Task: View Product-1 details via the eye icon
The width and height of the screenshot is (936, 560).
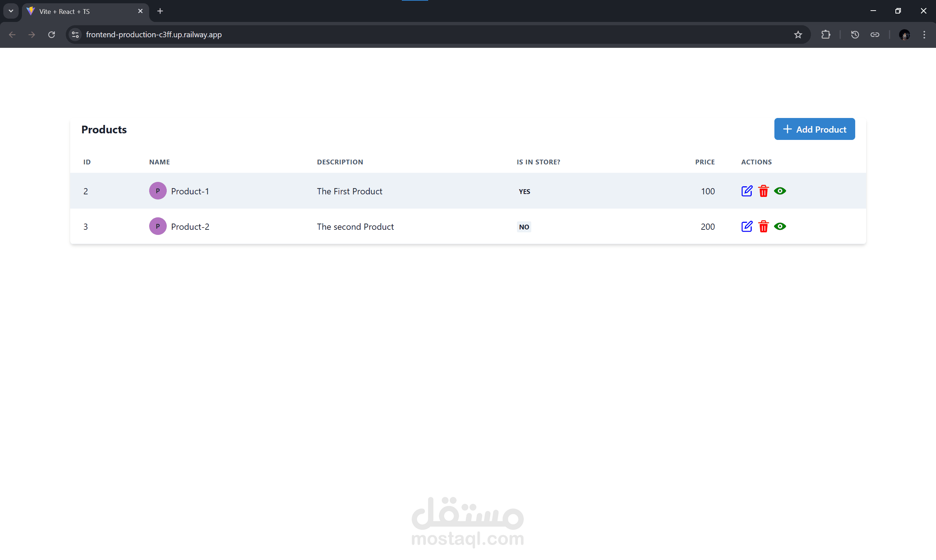Action: pos(780,191)
